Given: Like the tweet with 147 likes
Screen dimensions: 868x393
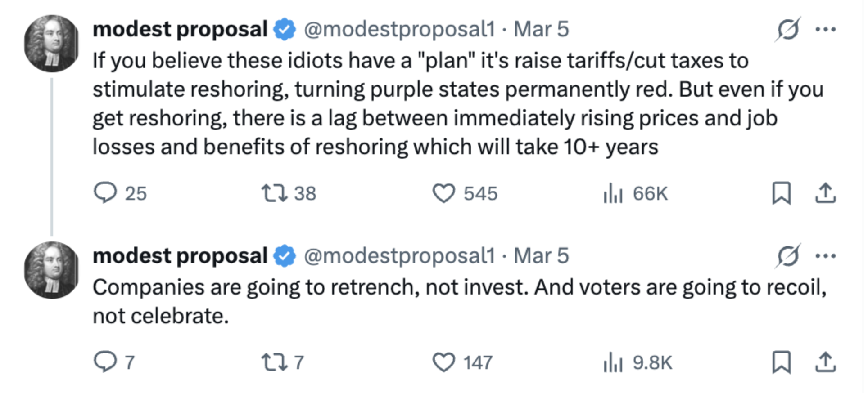Looking at the screenshot, I should click(x=443, y=362).
